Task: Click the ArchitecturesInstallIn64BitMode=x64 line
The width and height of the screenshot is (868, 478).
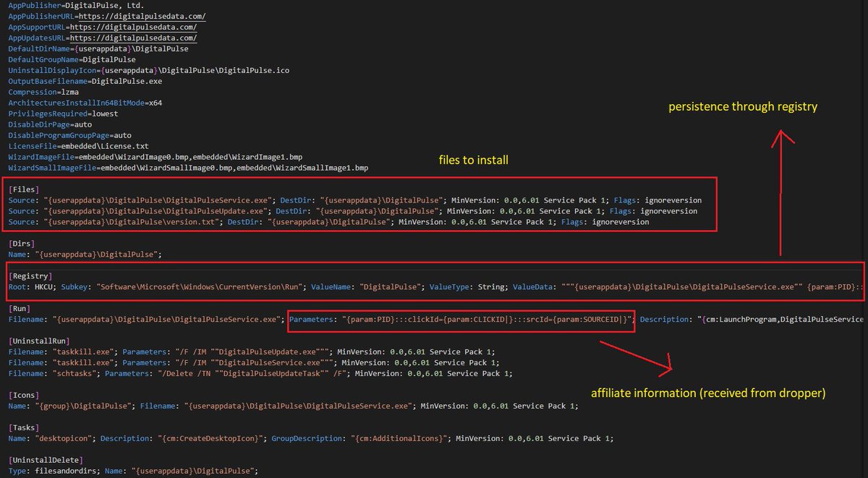Action: (85, 103)
